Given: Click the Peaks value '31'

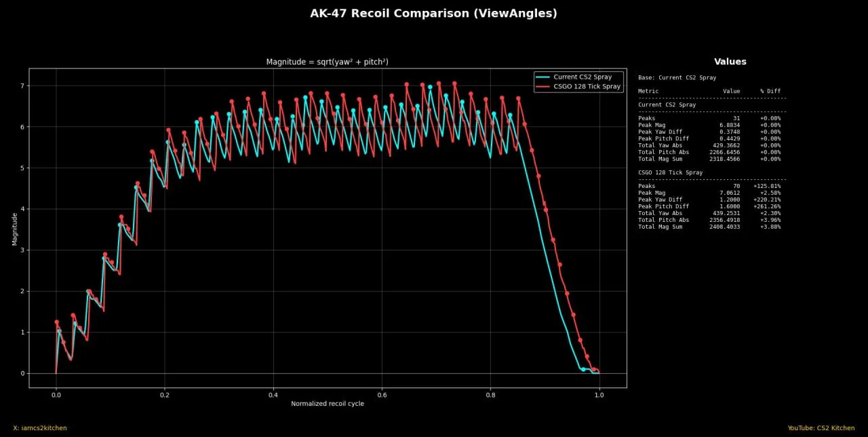Looking at the screenshot, I should pos(736,118).
